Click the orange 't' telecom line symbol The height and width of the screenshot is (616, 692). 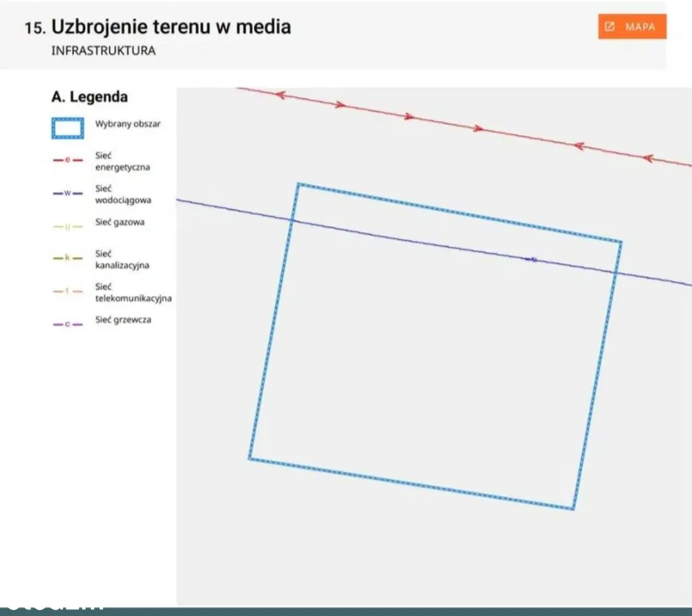point(67,291)
